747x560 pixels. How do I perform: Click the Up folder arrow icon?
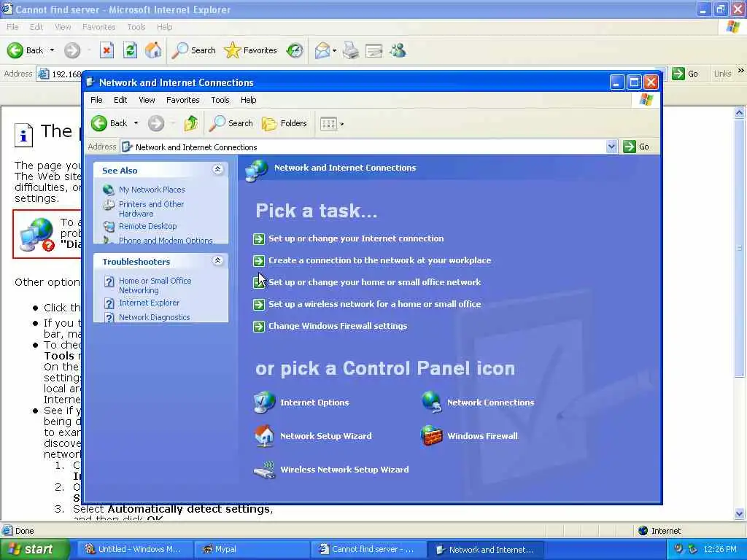pos(191,123)
